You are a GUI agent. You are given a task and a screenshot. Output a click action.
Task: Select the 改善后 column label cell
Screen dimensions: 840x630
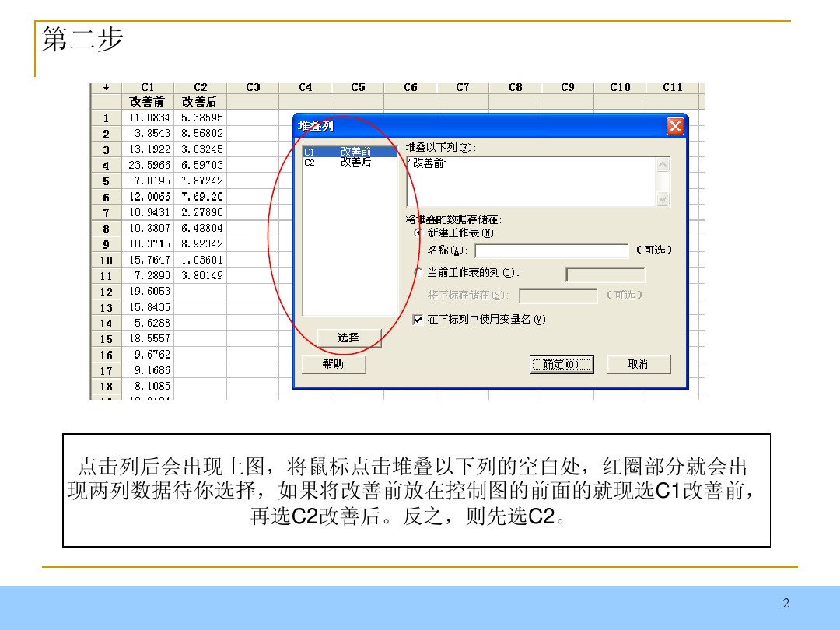[200, 101]
